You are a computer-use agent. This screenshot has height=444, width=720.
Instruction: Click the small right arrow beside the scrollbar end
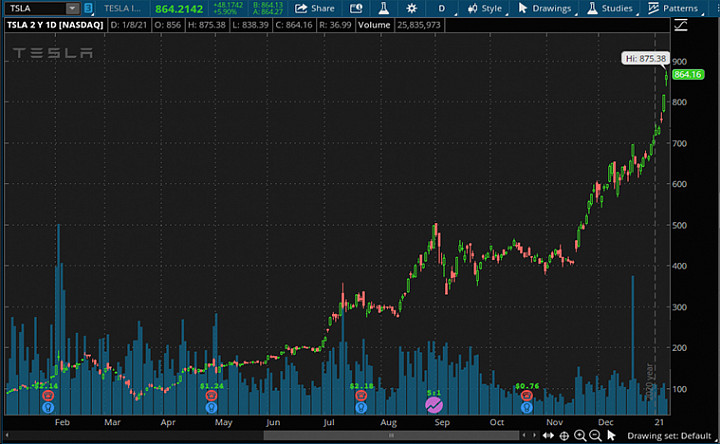(534, 435)
